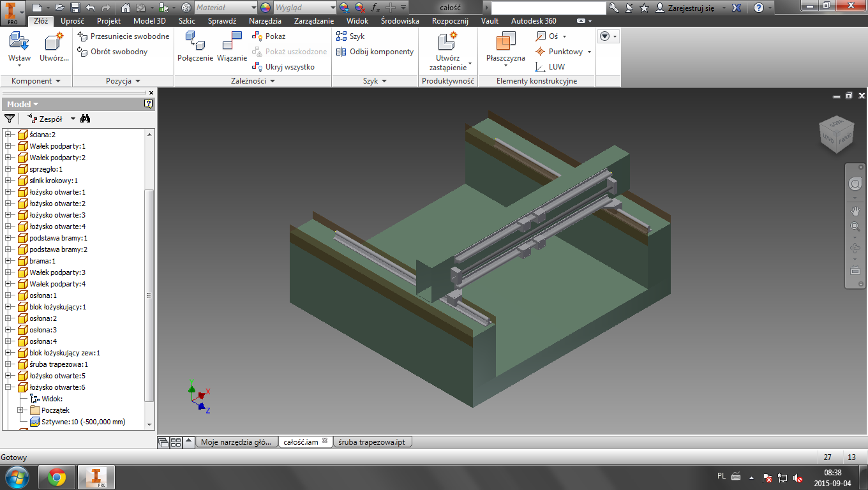The width and height of the screenshot is (868, 490).
Task: Click the Płaszczyzna work plane icon
Action: (x=505, y=41)
